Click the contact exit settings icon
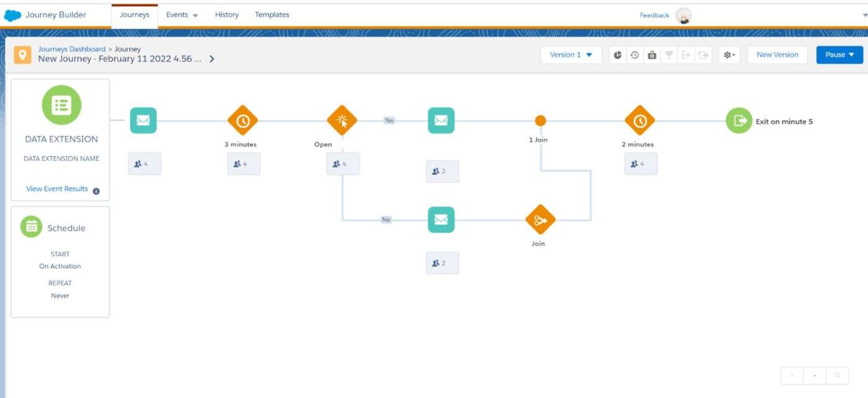 [703, 55]
